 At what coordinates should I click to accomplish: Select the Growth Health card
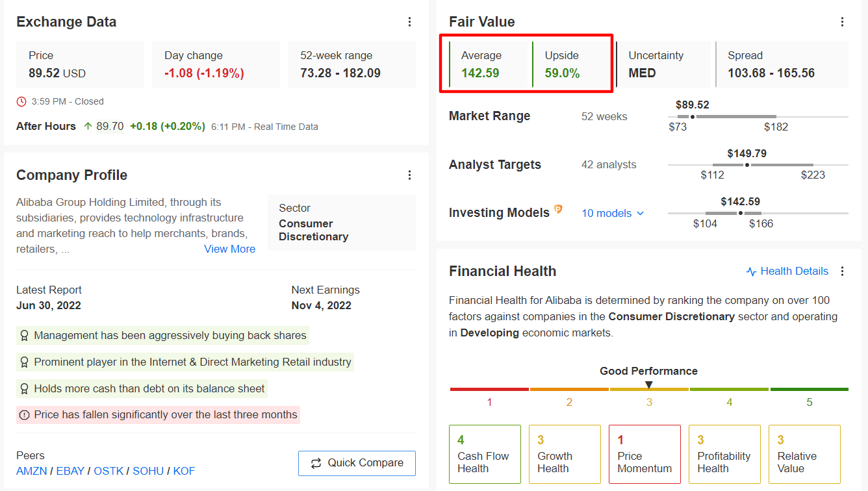pyautogui.click(x=565, y=454)
